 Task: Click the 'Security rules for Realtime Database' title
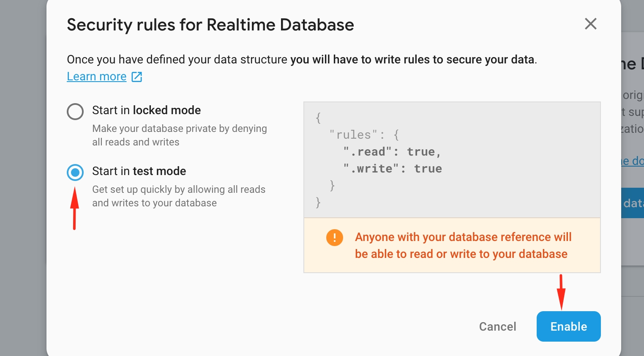(x=210, y=25)
